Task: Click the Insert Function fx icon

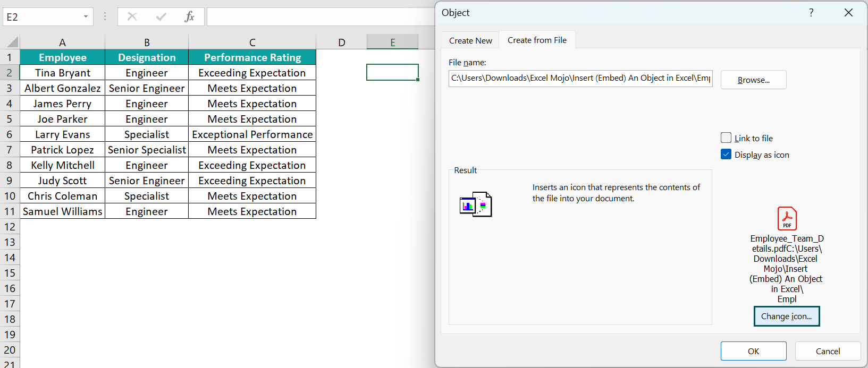Action: click(189, 17)
